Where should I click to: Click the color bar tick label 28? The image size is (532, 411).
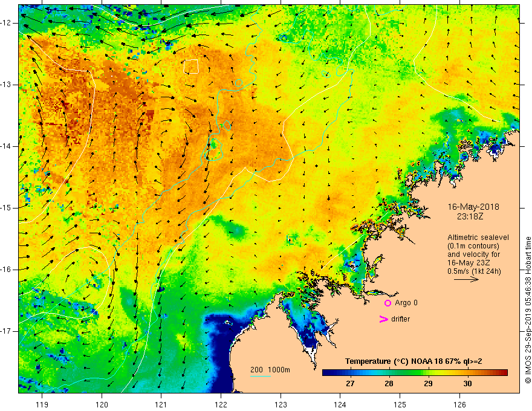(389, 384)
